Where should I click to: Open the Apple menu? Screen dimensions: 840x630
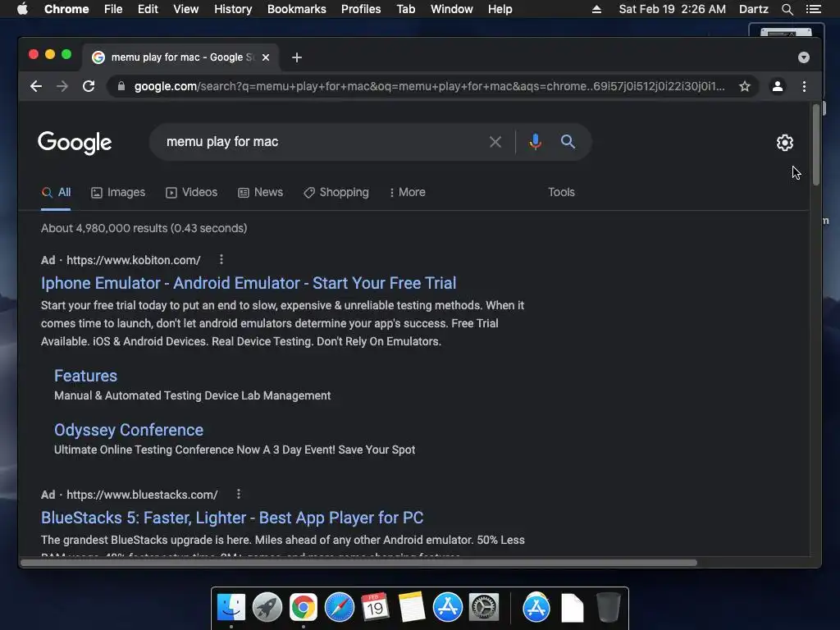click(22, 9)
